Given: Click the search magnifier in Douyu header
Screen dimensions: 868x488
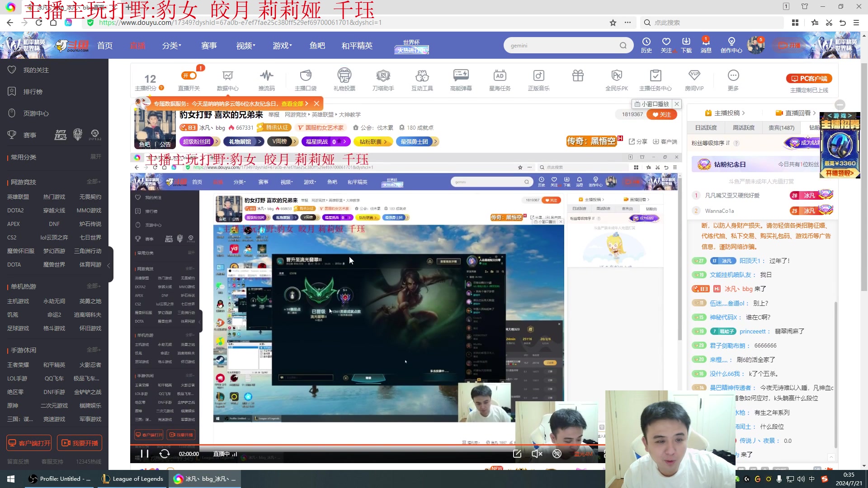Looking at the screenshot, I should pos(623,45).
